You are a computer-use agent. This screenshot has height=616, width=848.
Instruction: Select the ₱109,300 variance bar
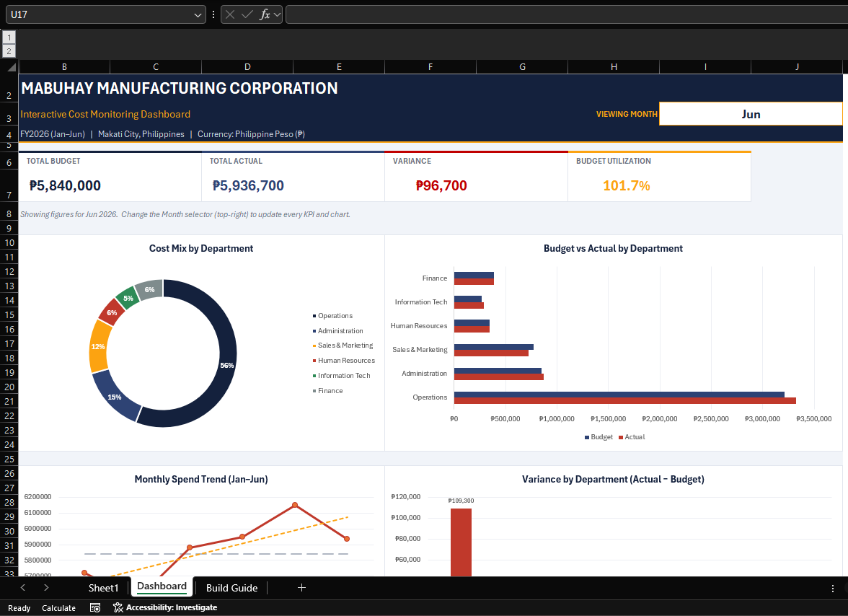pyautogui.click(x=461, y=542)
